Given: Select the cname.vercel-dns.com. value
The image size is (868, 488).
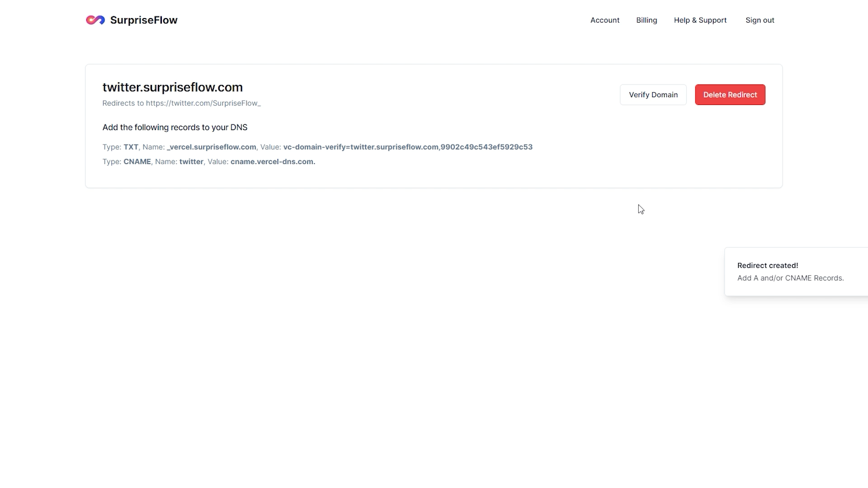Looking at the screenshot, I should click(x=273, y=161).
